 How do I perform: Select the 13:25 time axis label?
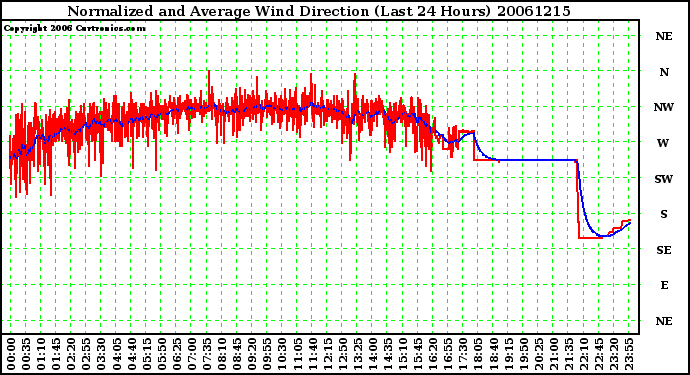pyautogui.click(x=358, y=354)
